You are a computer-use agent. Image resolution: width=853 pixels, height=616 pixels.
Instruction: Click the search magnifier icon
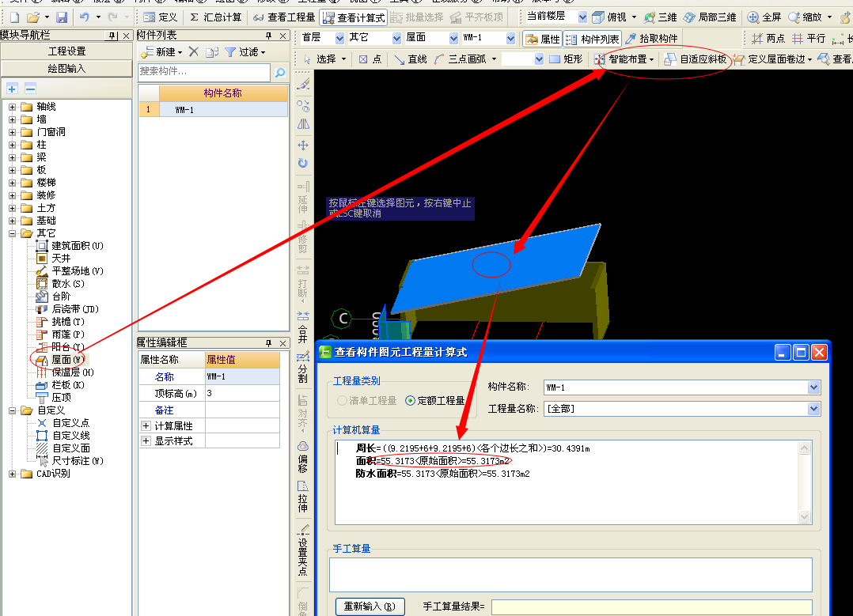click(280, 72)
